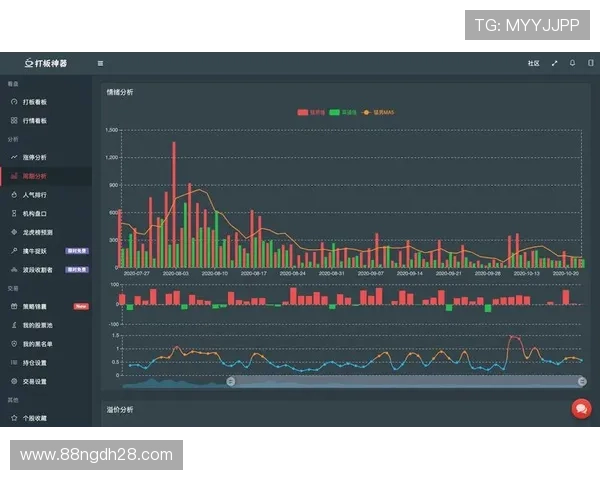Image resolution: width=600 pixels, height=480 pixels.
Task: Click the grid icon beside 行情看板
Action: click(13, 120)
